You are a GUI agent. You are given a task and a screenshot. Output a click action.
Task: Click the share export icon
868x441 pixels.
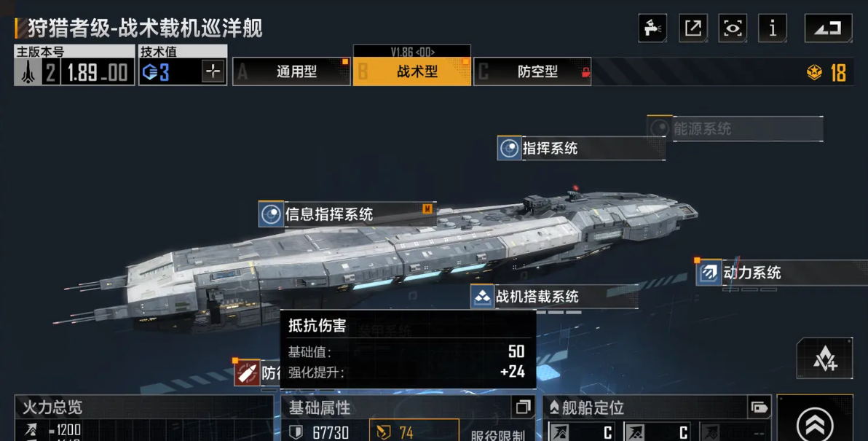(x=693, y=28)
